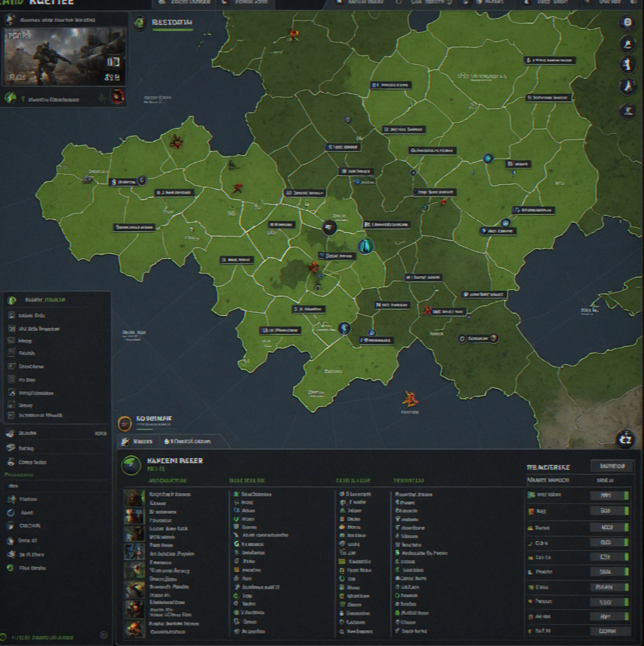Select the red unit marker on the northern coast
The height and width of the screenshot is (646, 644).
293,35
